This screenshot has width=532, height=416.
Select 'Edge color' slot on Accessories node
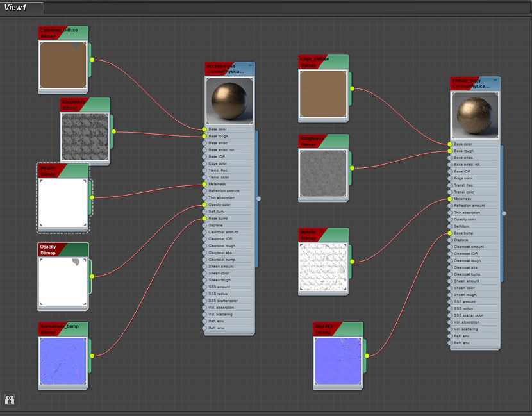[x=229, y=163]
